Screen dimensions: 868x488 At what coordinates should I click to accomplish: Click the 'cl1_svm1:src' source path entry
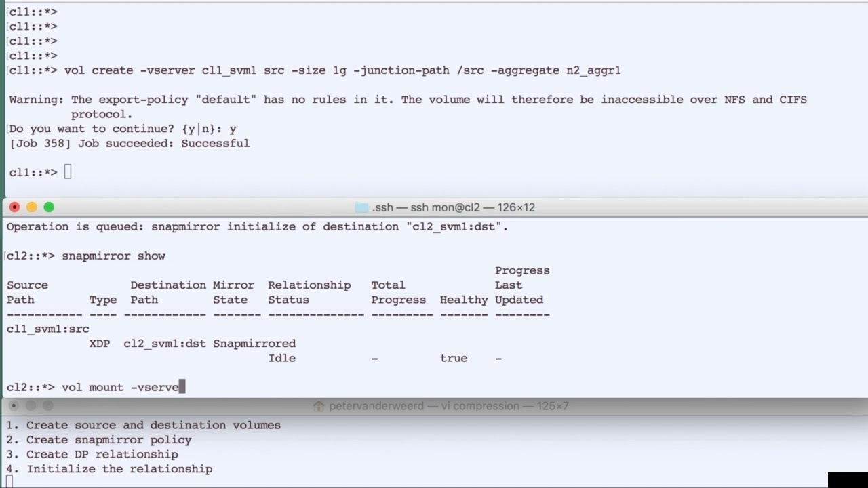47,329
